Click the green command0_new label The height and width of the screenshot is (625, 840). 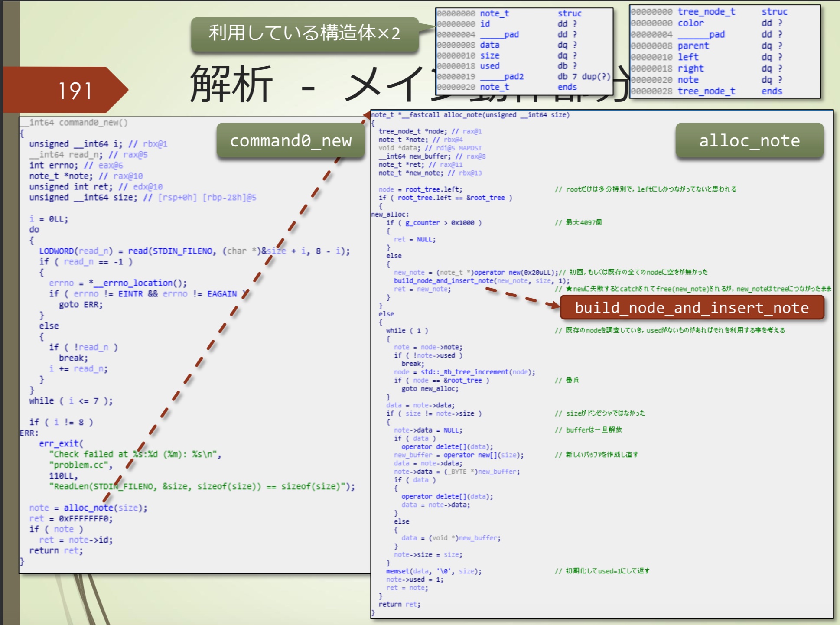[x=290, y=141]
